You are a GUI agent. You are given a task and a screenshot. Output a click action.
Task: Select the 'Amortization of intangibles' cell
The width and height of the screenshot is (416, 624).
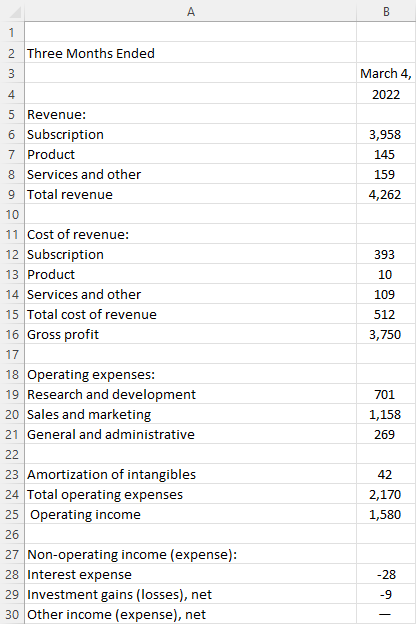tap(190, 474)
